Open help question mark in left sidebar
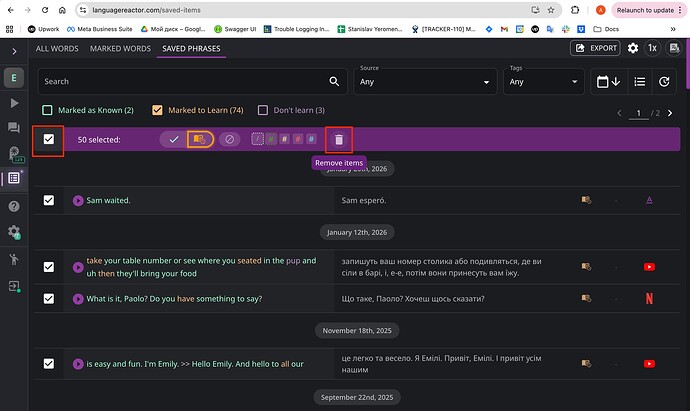The height and width of the screenshot is (411, 690). pyautogui.click(x=14, y=206)
